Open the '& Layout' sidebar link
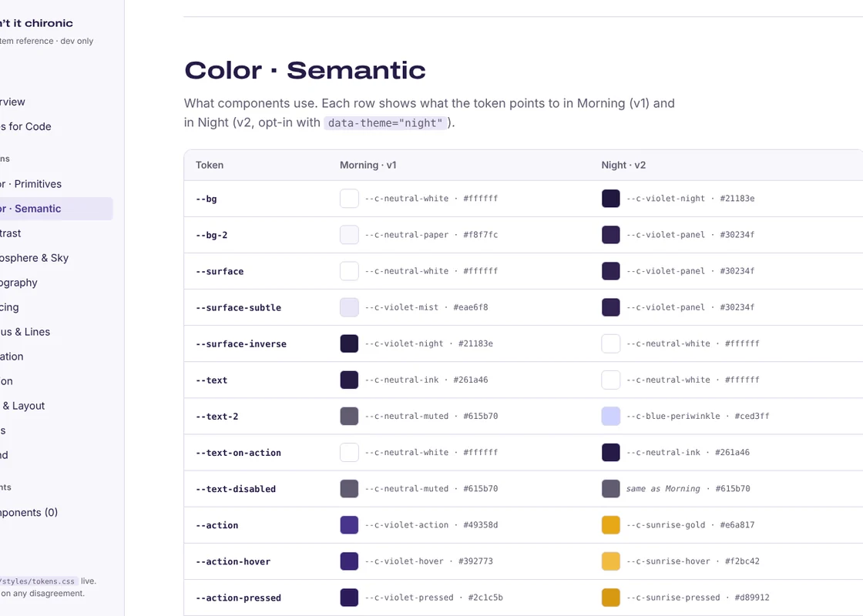The image size is (863, 616). click(x=22, y=406)
